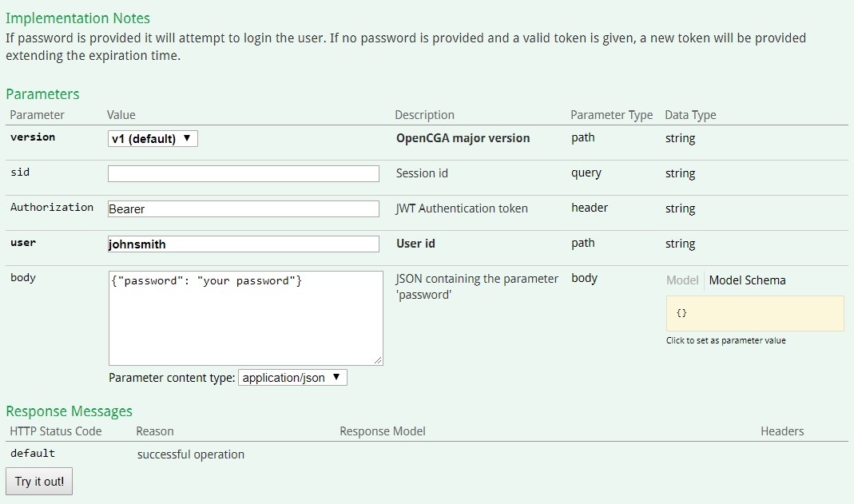
Task: Click the Implementation Notes heading
Action: coord(77,18)
